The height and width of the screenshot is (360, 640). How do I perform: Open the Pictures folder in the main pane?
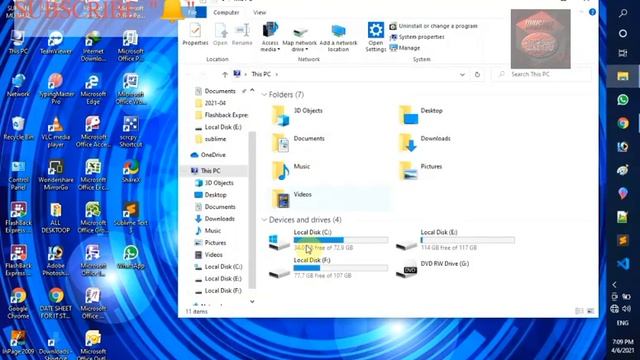point(420,171)
